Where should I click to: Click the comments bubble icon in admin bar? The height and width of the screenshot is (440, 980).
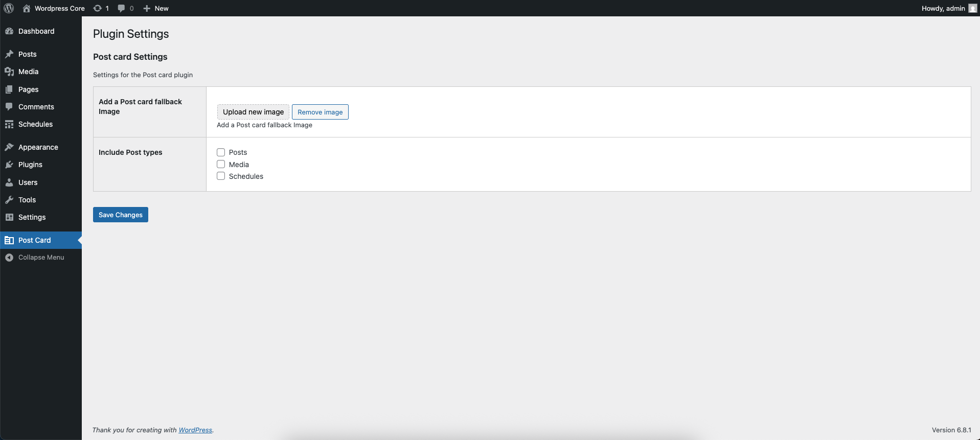121,8
